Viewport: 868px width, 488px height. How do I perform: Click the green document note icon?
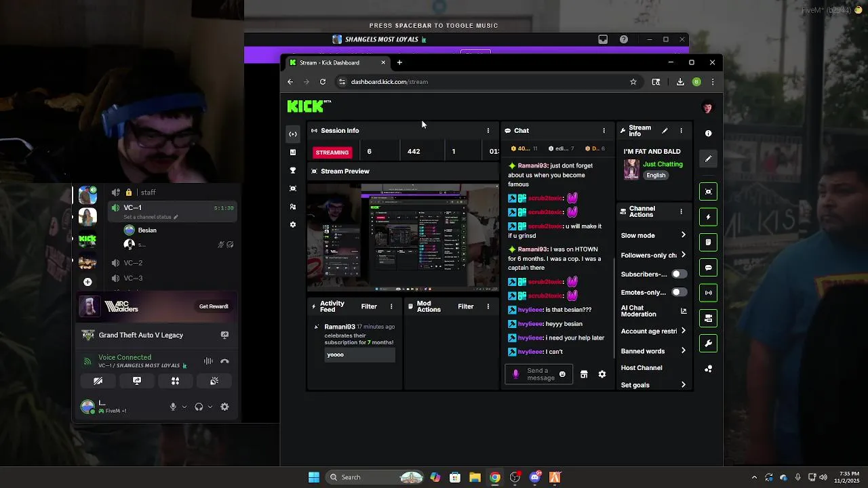coord(708,242)
